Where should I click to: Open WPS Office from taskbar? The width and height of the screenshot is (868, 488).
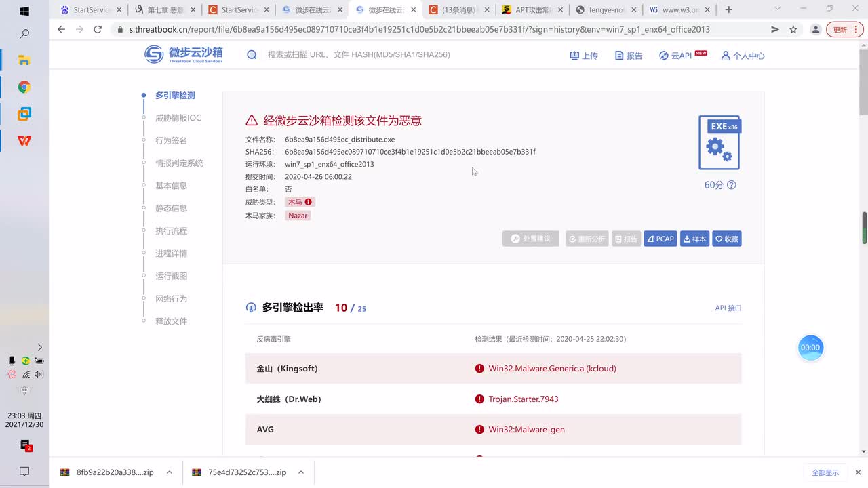(x=24, y=141)
